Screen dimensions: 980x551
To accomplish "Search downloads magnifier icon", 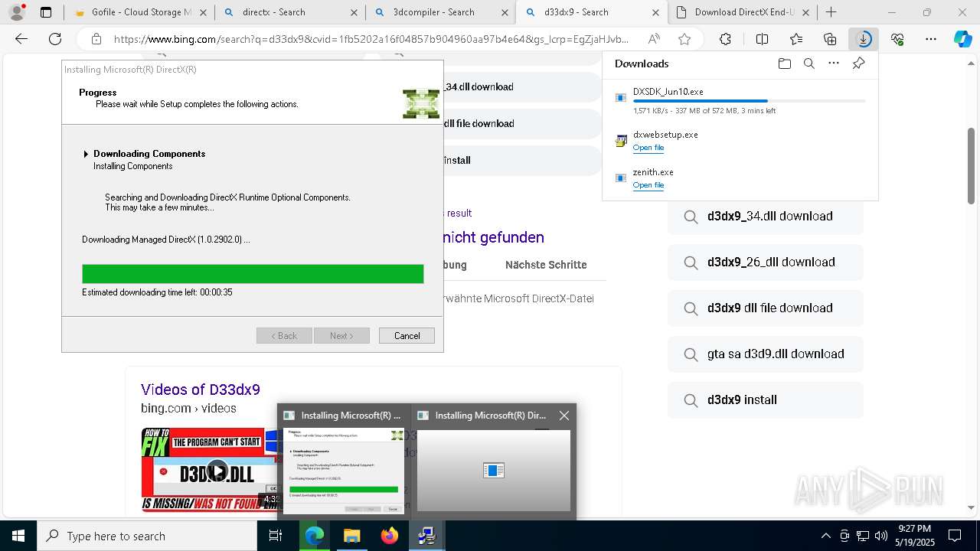I will (x=808, y=64).
